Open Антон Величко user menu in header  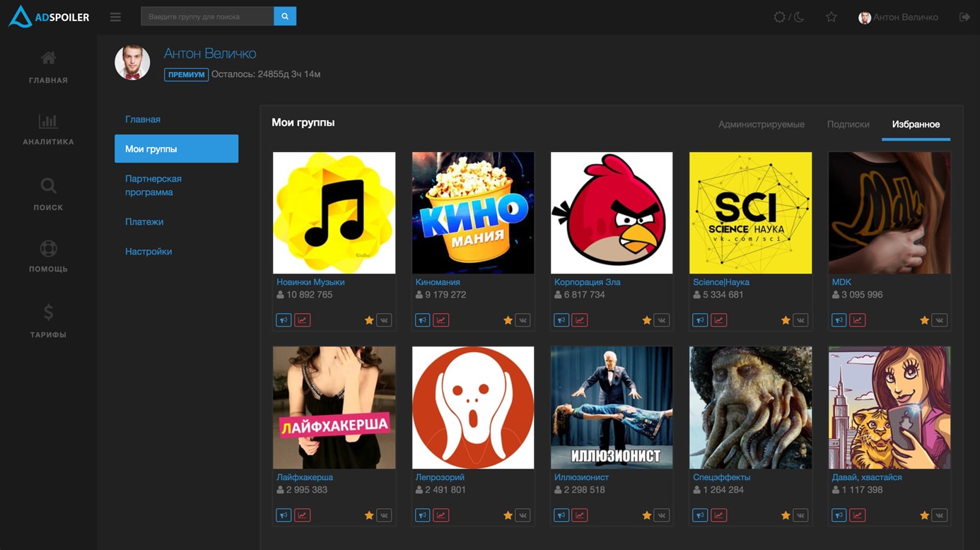point(898,17)
